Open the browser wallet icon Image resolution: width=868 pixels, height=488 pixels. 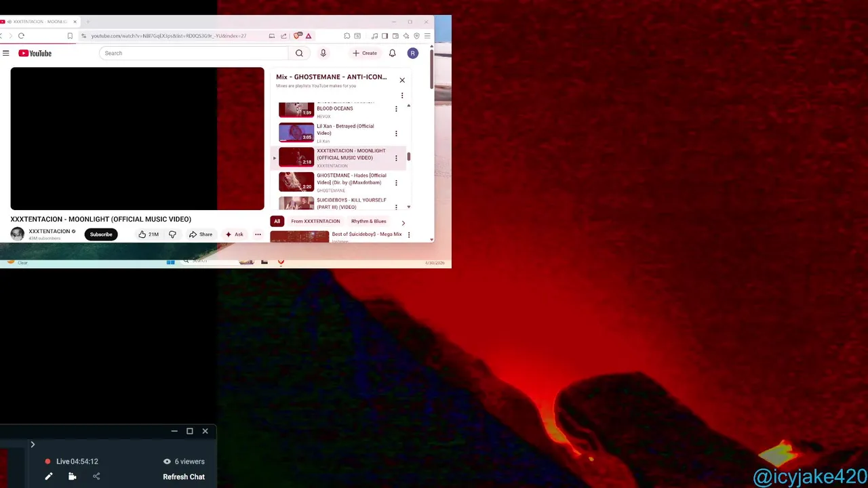pos(395,36)
